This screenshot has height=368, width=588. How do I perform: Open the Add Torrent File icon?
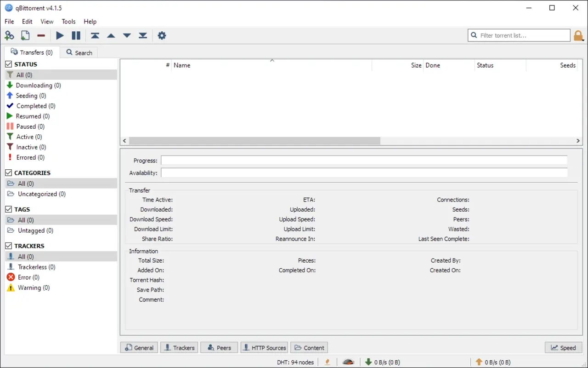pyautogui.click(x=25, y=35)
